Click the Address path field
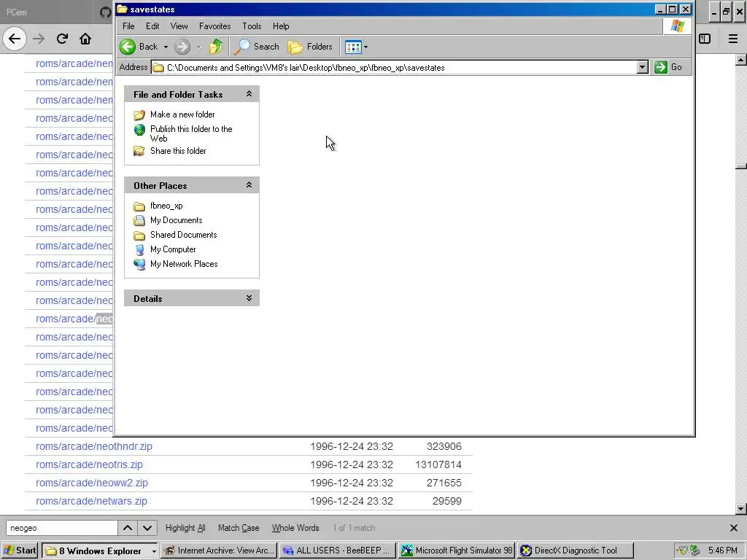This screenshot has height=560, width=747. pyautogui.click(x=395, y=67)
